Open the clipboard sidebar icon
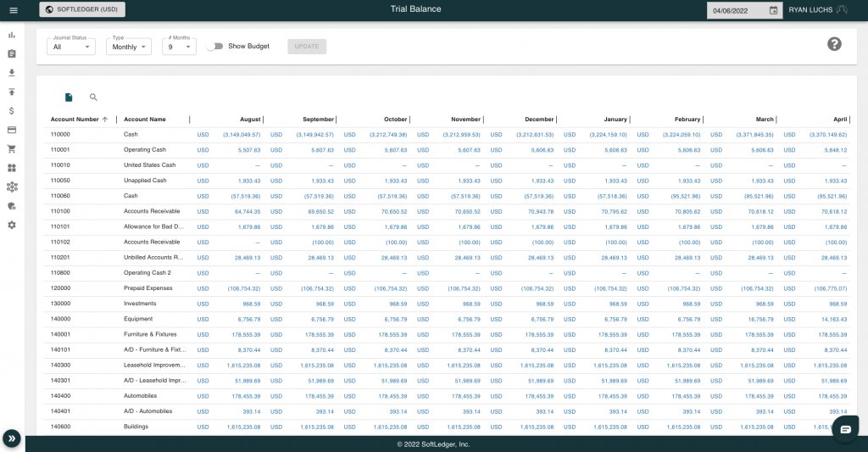Viewport: 868px width, 452px height. (x=12, y=53)
